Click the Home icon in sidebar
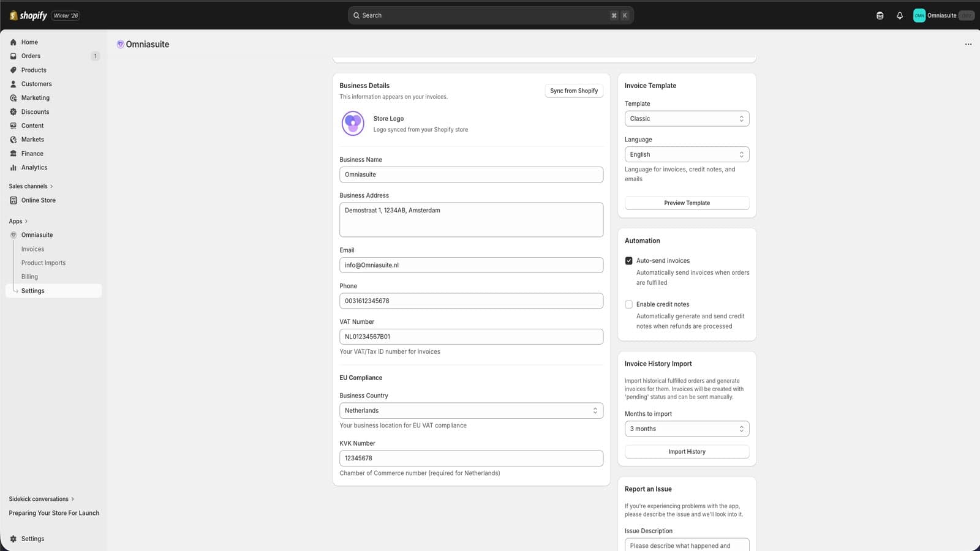Viewport: 980px width, 551px height. click(x=13, y=42)
